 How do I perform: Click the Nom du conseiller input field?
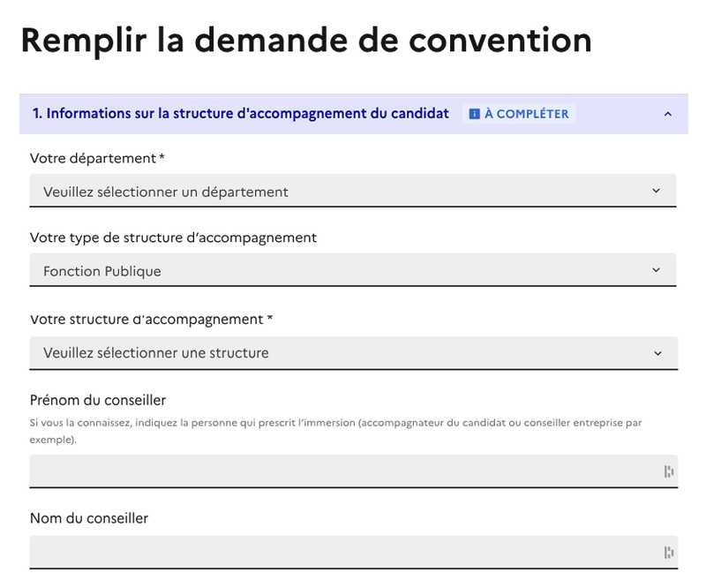point(353,552)
